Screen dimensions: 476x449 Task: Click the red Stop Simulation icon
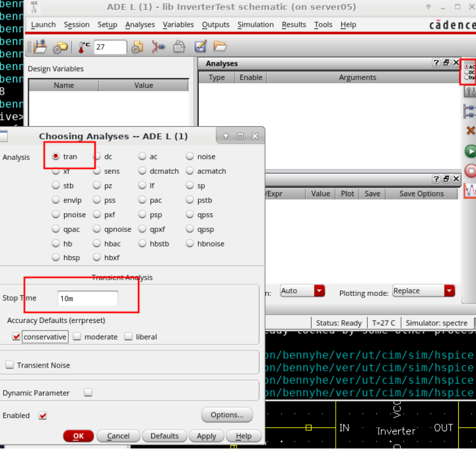click(470, 171)
